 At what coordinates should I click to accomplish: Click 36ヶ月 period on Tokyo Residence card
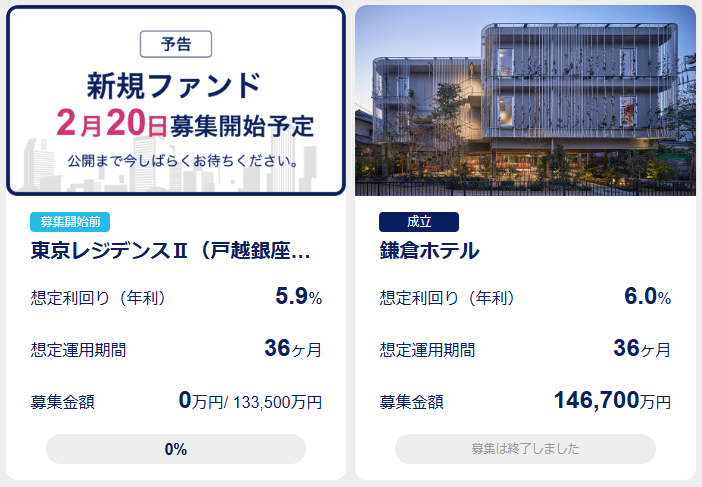click(293, 349)
